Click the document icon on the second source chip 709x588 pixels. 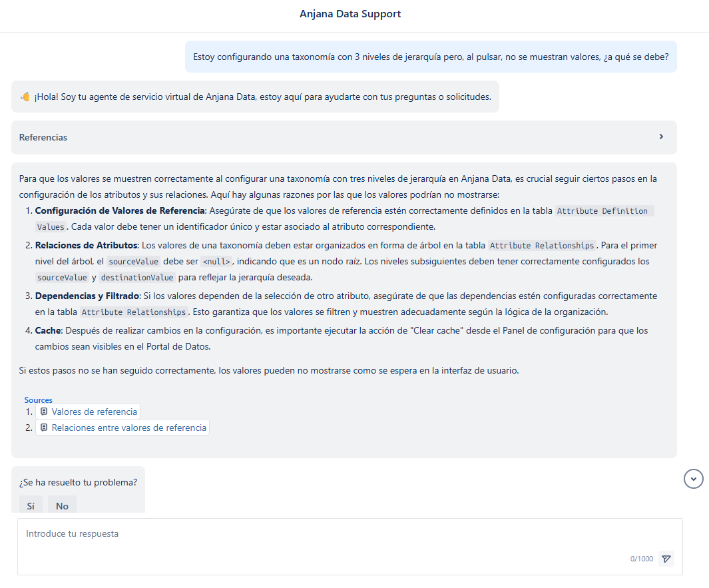(x=43, y=427)
